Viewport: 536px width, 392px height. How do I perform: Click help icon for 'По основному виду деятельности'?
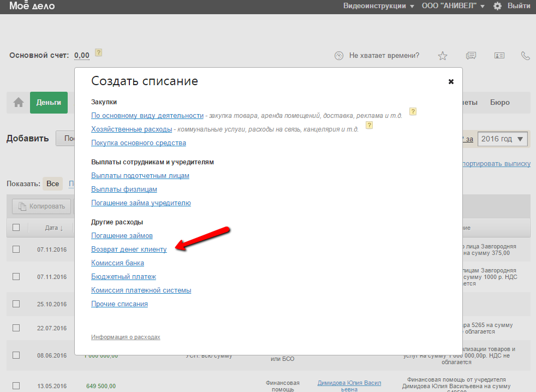[413, 111]
